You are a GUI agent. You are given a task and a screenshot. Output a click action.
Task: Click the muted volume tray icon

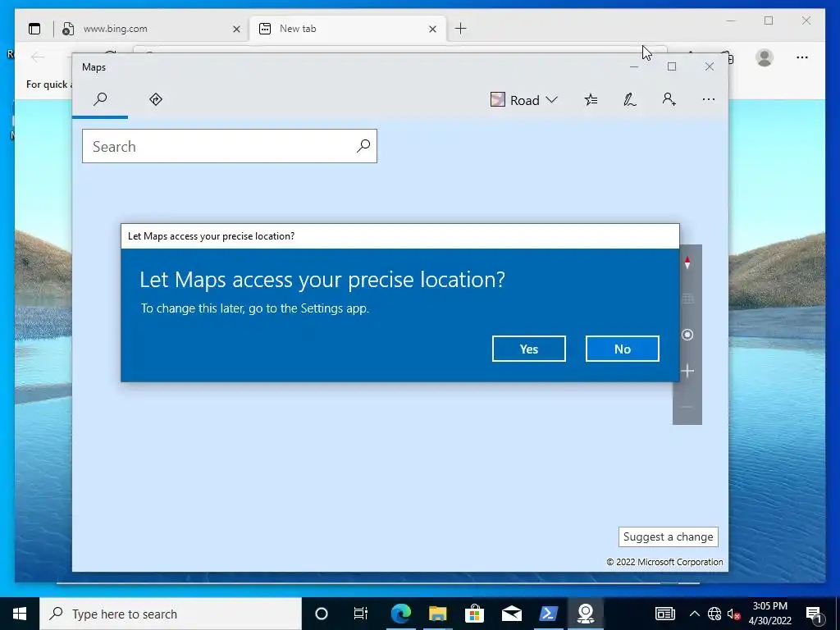(x=733, y=614)
